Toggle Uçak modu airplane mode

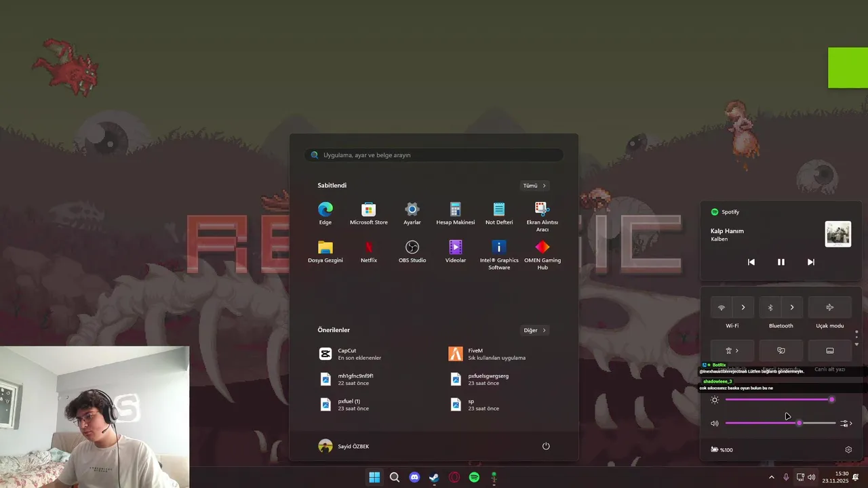(830, 308)
